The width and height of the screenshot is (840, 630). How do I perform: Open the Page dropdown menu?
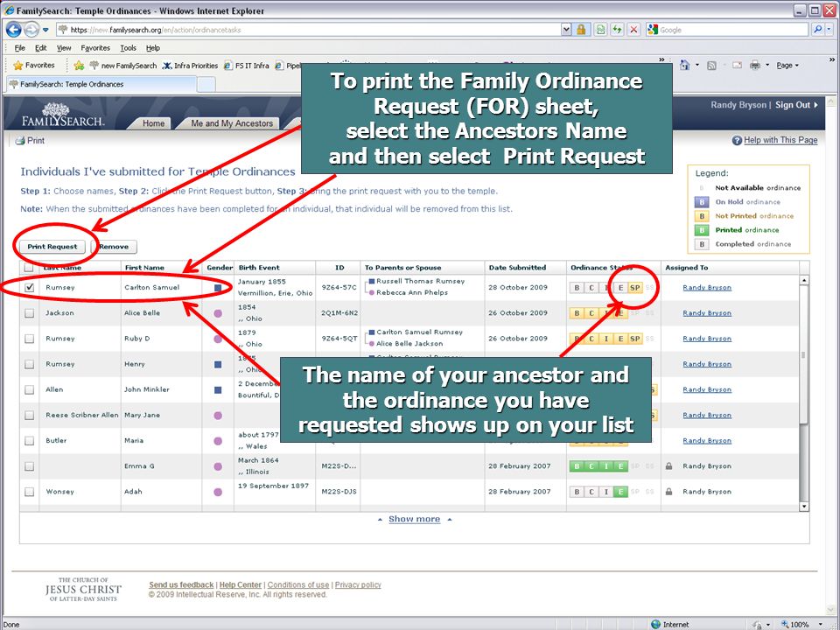[x=787, y=66]
